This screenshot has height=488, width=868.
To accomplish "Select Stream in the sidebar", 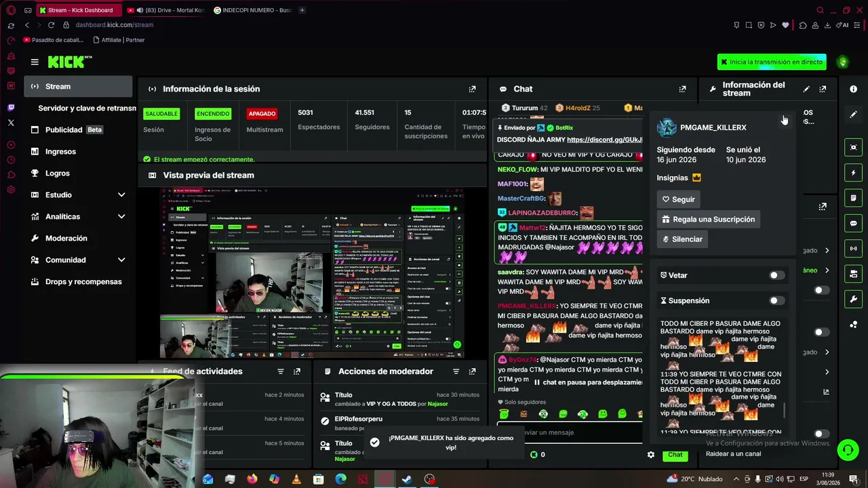I will pos(78,86).
